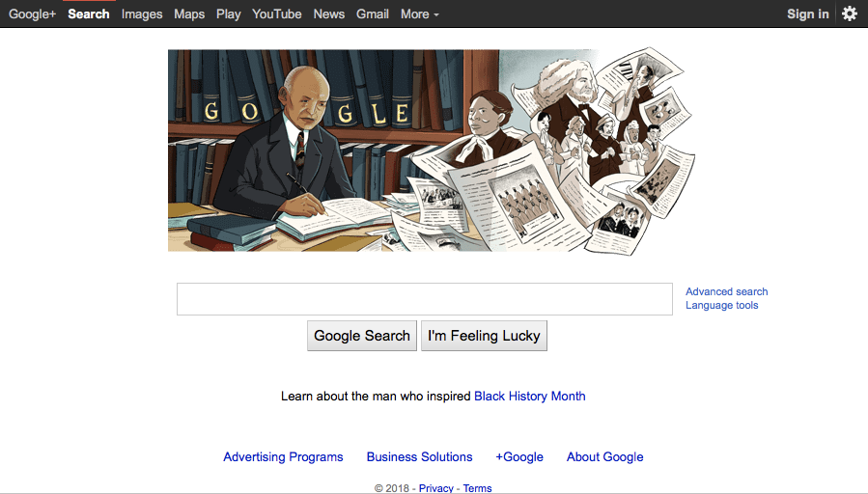
Task: Click the I'm Feeling Lucky button
Action: pos(484,336)
